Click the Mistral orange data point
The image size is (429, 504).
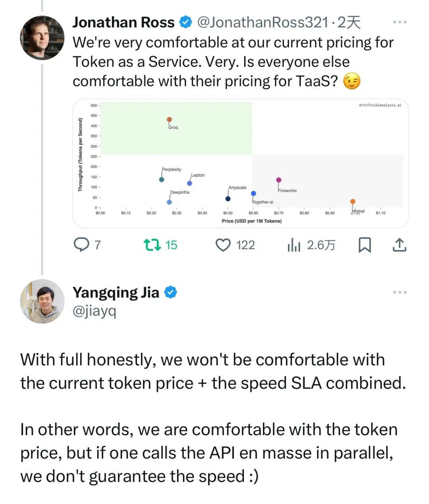point(353,202)
